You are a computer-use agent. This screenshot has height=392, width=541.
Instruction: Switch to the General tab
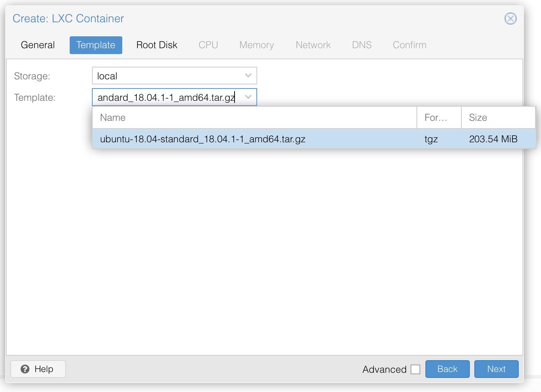(x=37, y=45)
